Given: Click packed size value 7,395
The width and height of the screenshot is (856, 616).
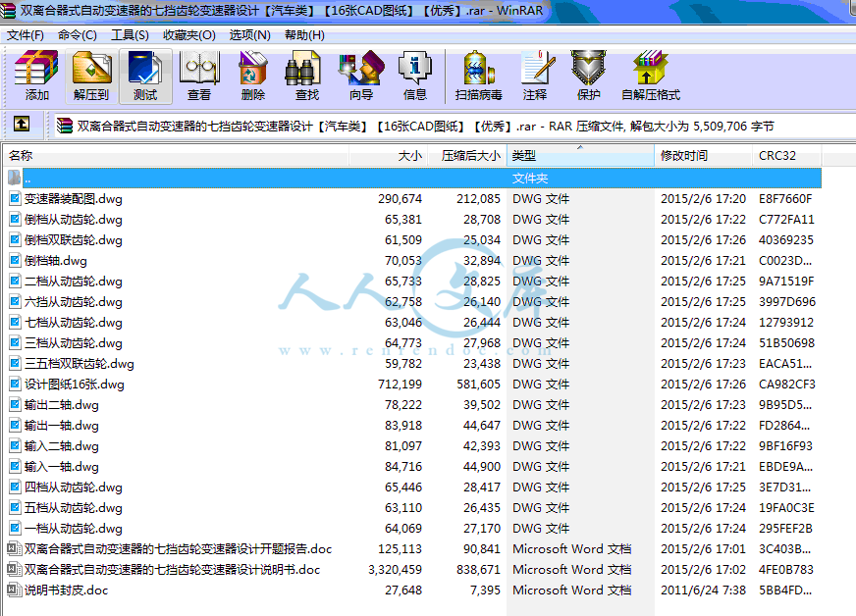Looking at the screenshot, I should click(x=485, y=590).
